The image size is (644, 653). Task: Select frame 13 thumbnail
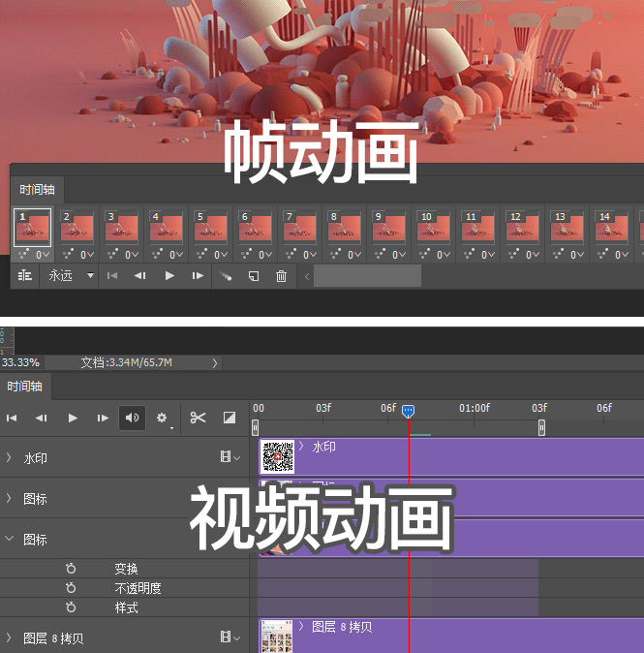567,228
